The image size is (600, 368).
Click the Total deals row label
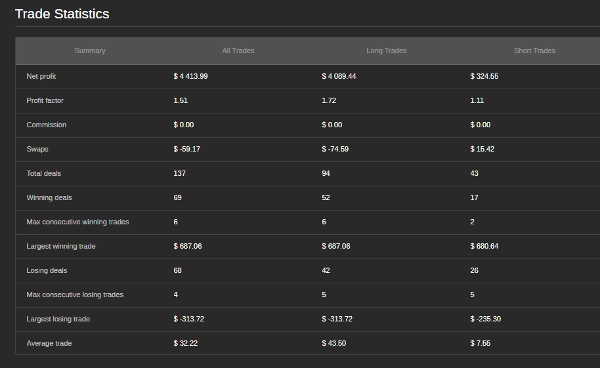[x=44, y=173]
